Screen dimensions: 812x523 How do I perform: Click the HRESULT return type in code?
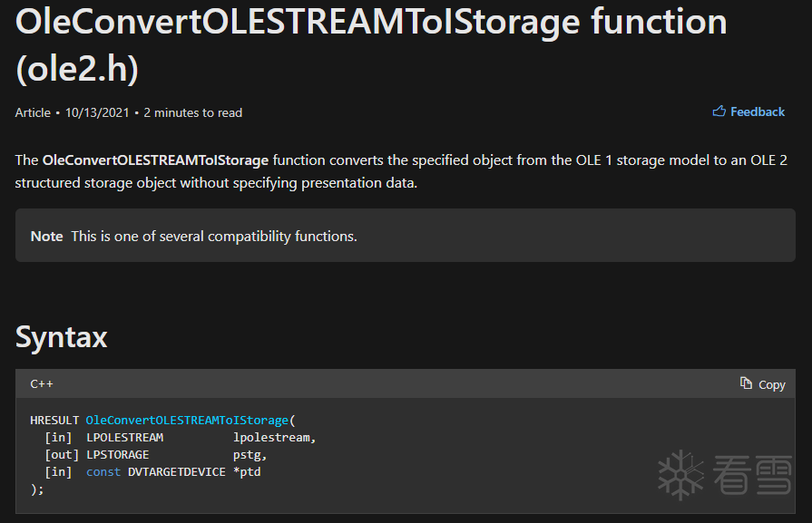[54, 421]
